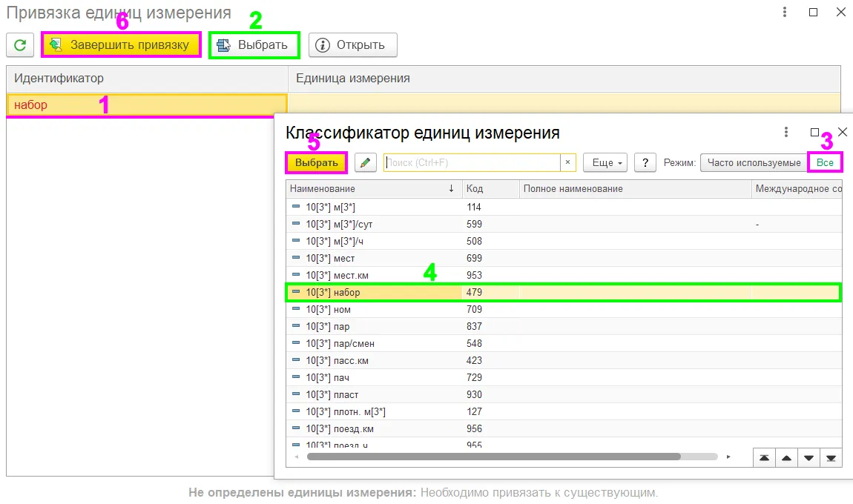Expand the Еще dropdown menu
Image resolution: width=853 pixels, height=504 pixels.
pos(605,162)
